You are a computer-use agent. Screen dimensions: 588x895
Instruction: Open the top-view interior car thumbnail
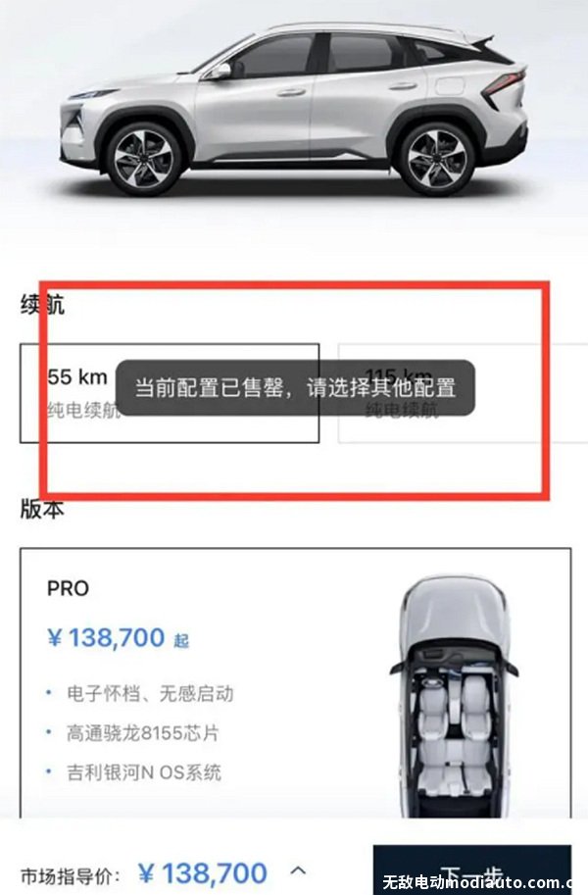(x=455, y=696)
